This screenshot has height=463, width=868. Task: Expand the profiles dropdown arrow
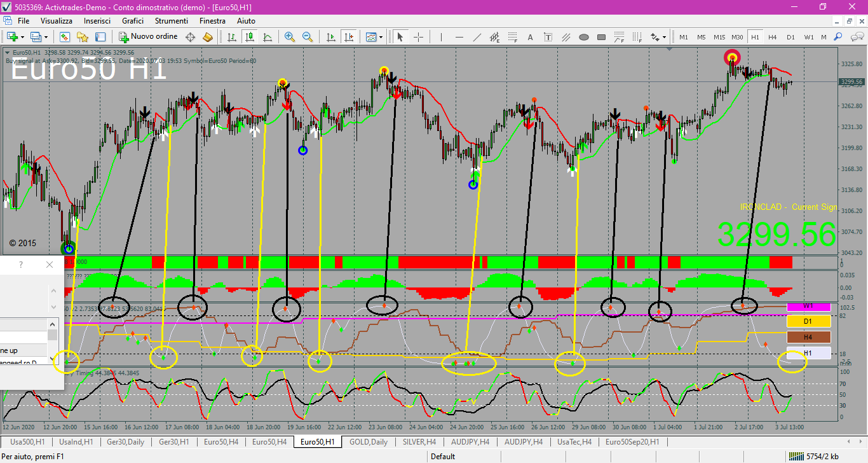click(46, 37)
